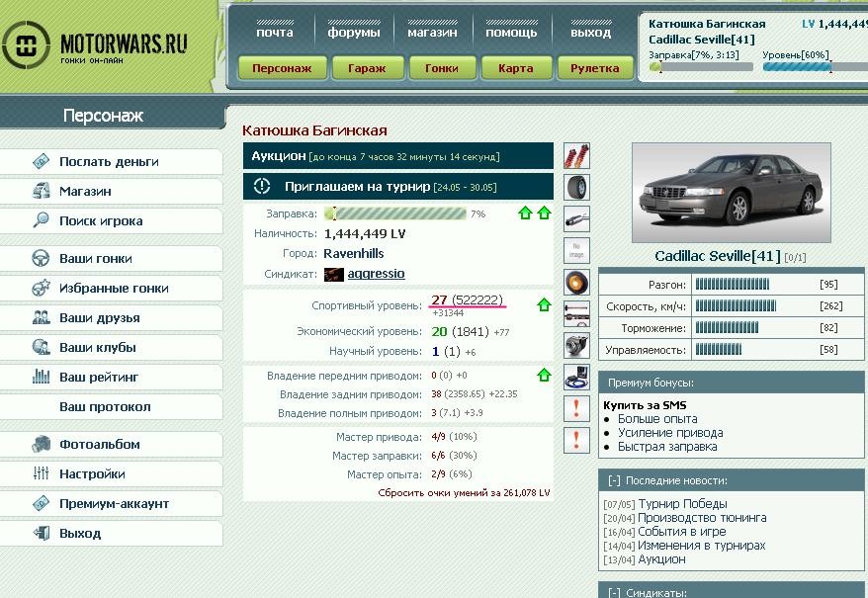Click the friends icon for Ваши друзья
Image resolution: width=868 pixels, height=598 pixels.
pos(41,317)
